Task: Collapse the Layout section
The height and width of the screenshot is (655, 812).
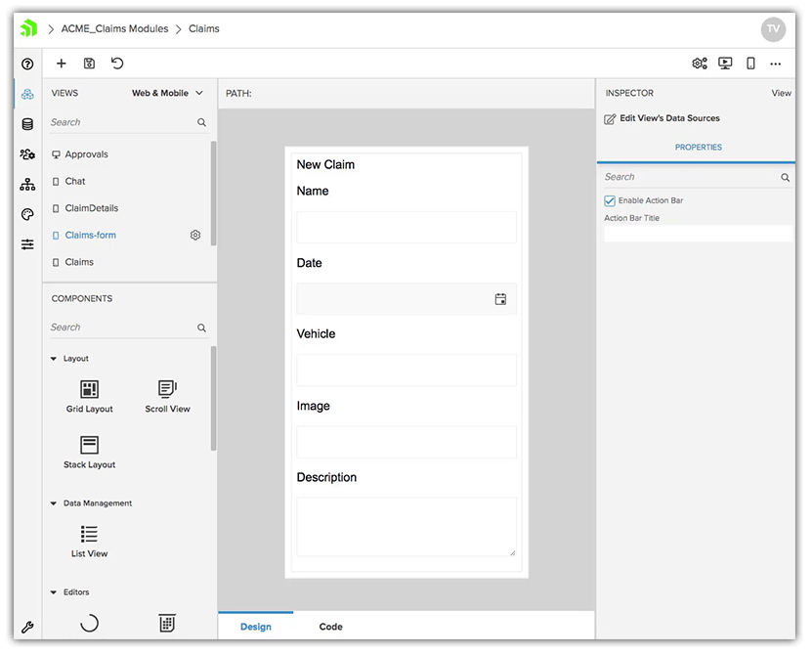Action: tap(54, 359)
